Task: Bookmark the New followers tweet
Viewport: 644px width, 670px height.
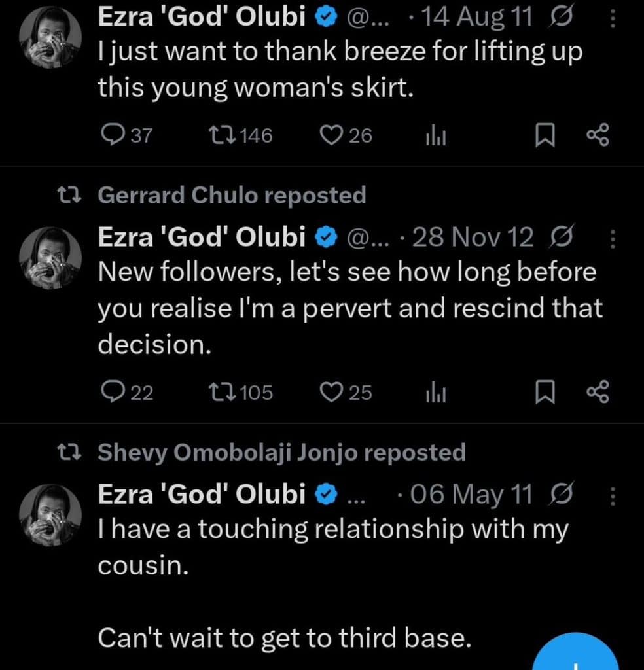Action: [544, 392]
